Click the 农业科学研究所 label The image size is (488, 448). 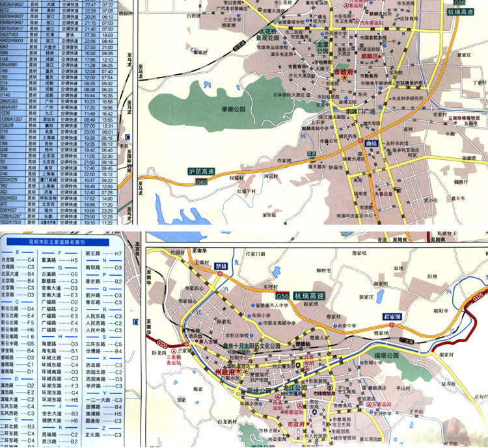click(x=407, y=98)
